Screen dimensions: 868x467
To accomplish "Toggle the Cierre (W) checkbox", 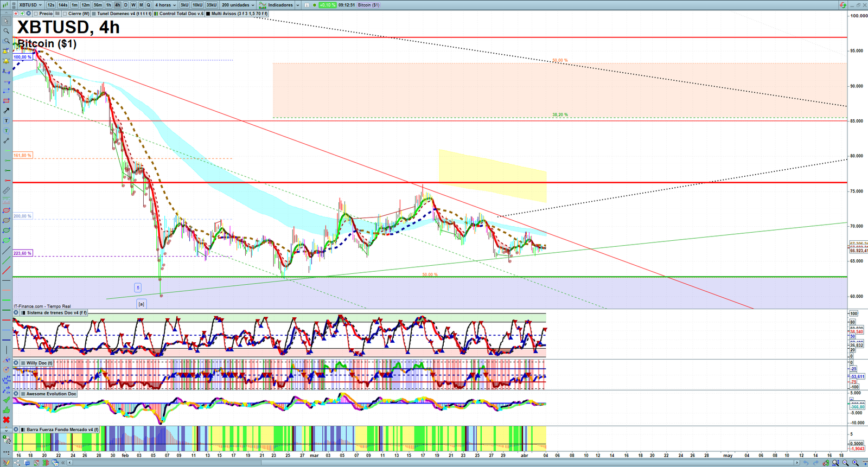I will pyautogui.click(x=65, y=14).
